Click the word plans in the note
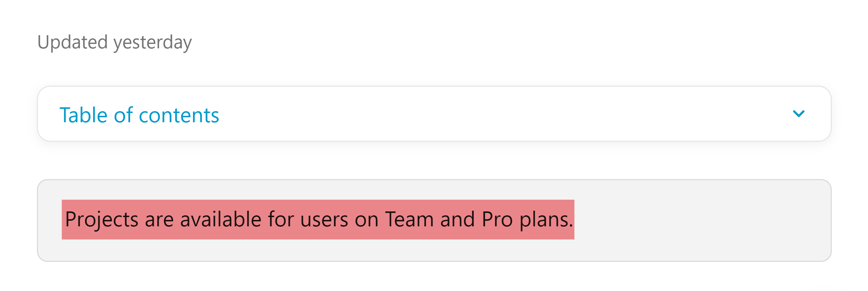The image size is (868, 291). point(544,220)
